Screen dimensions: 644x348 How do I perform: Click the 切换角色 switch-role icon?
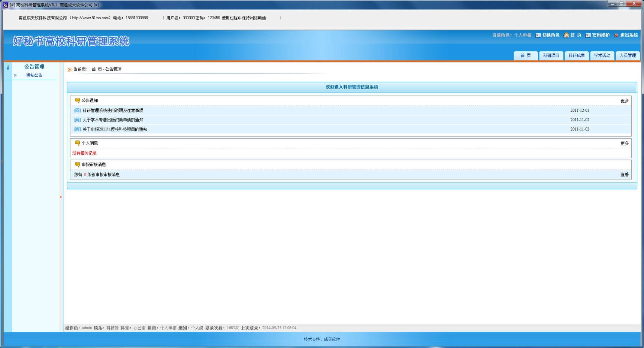538,35
